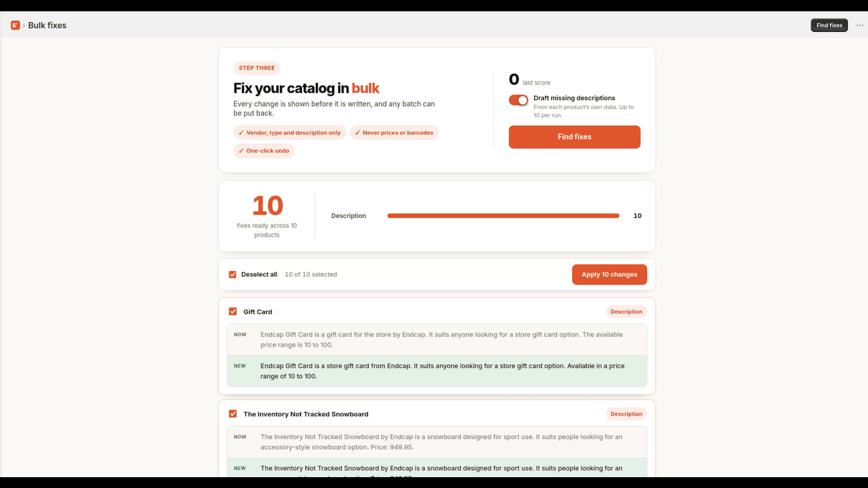Uncheck The Inventory Not Tracked Snowboard checkbox

(x=233, y=414)
